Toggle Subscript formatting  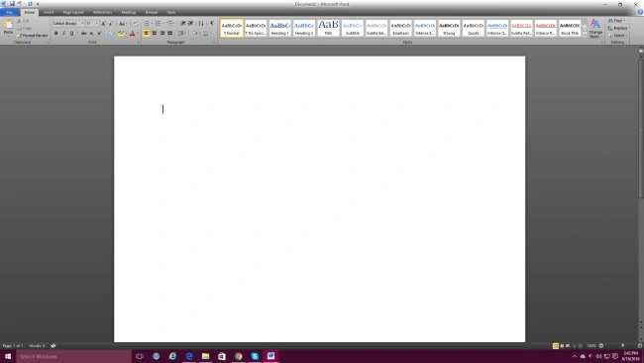(91, 34)
